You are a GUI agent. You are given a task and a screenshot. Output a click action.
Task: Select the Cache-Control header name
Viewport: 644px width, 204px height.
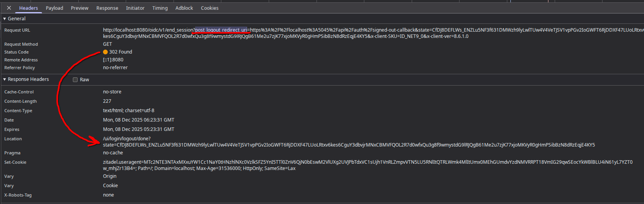19,92
